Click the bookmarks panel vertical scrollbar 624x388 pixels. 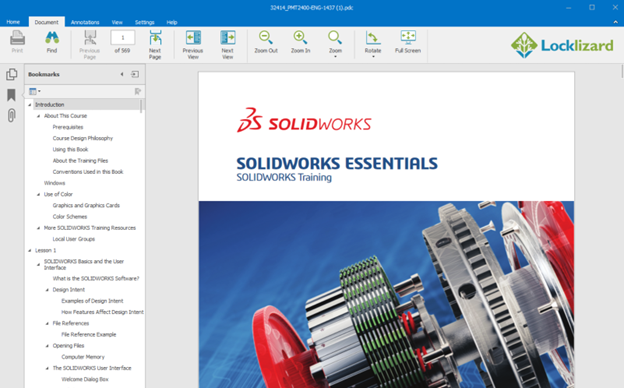(141, 106)
